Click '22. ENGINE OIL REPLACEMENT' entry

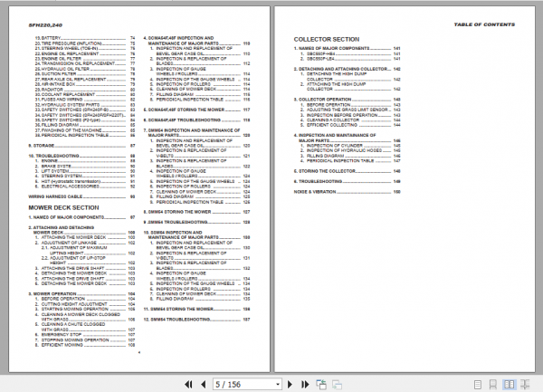click(x=83, y=54)
